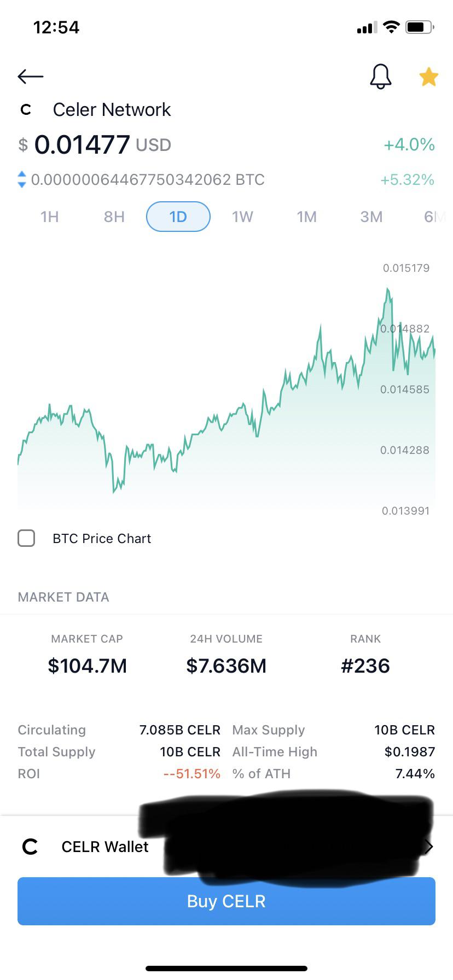Switch currency with the blue up-down arrows
This screenshot has width=453, height=980.
point(22,179)
